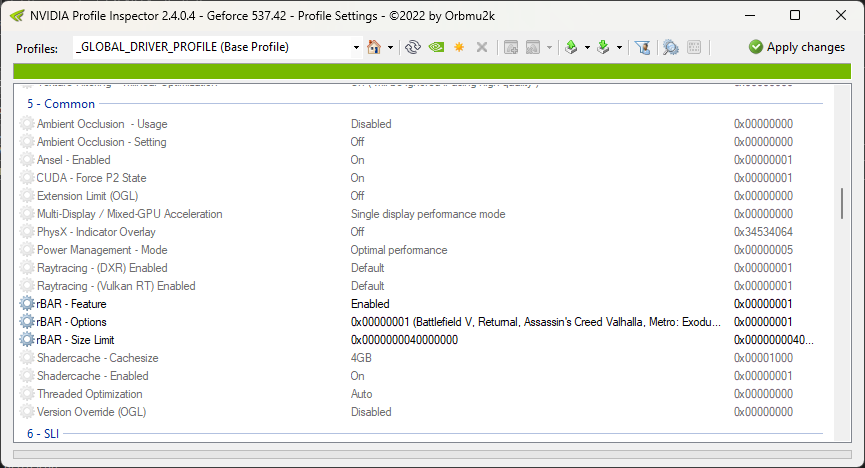The image size is (865, 468).
Task: Click the rBAR - Options value listing Battlefield V
Action: coord(536,322)
